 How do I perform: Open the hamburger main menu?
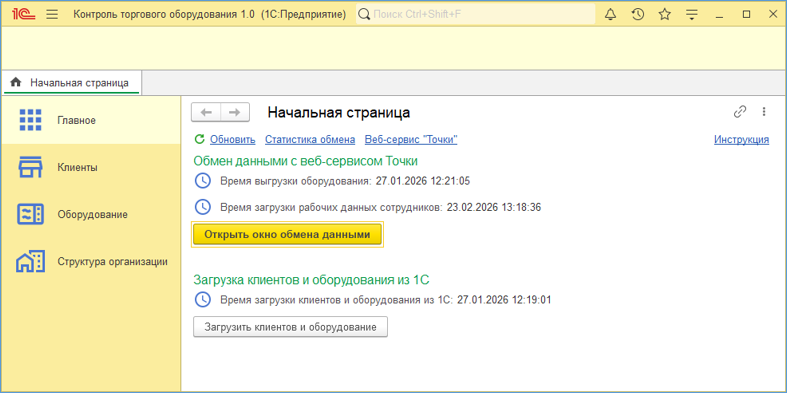pos(52,14)
